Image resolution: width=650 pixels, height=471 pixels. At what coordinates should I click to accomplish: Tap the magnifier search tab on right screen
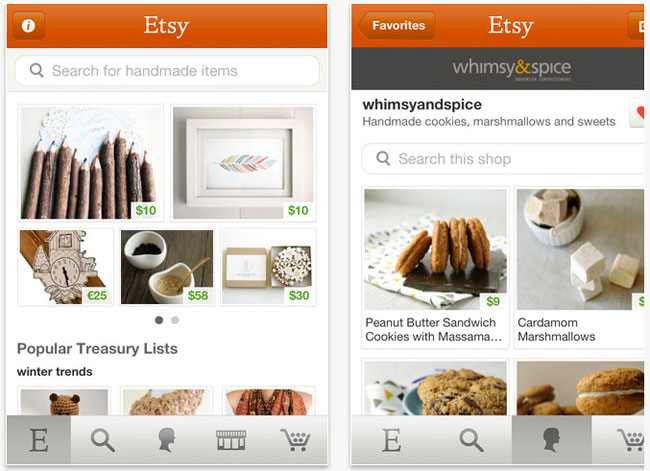(471, 440)
